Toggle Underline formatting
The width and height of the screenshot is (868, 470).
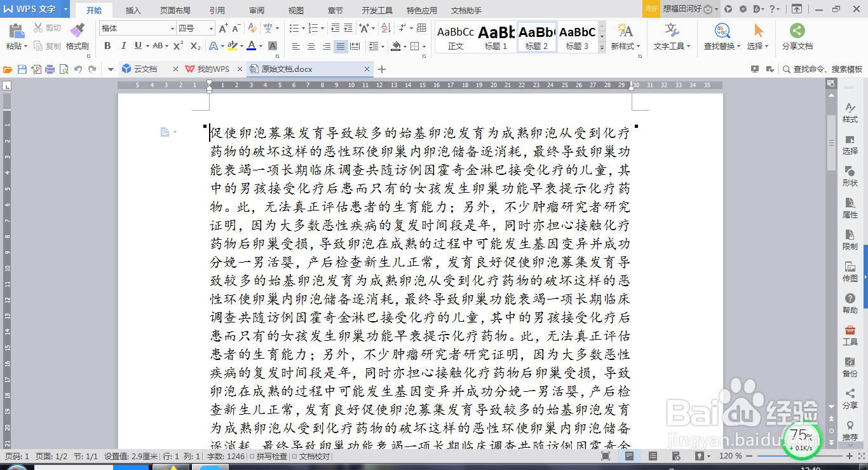tap(138, 46)
